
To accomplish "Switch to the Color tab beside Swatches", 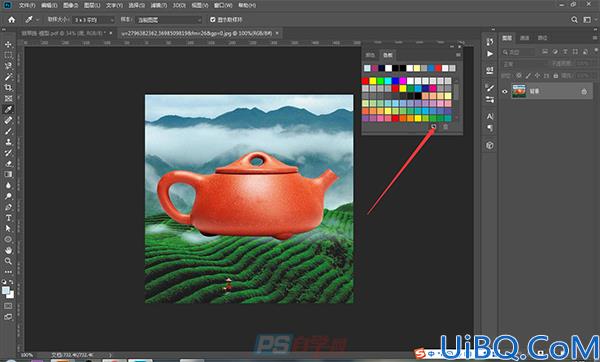I will click(370, 55).
